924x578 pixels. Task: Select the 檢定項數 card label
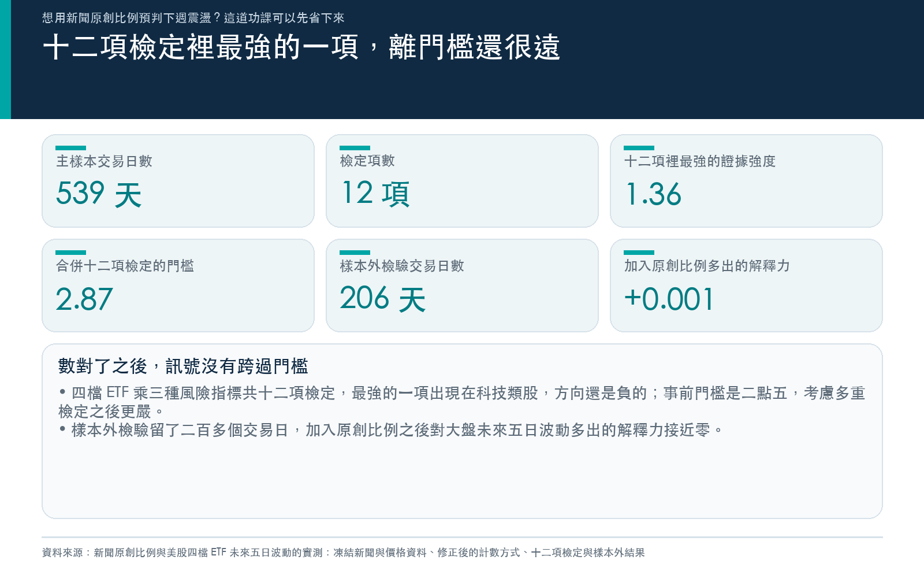coord(367,161)
